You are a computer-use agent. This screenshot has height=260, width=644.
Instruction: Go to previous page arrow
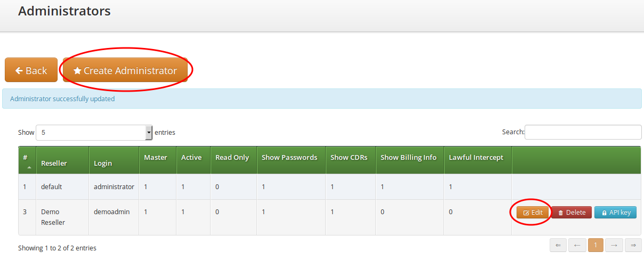coord(577,245)
